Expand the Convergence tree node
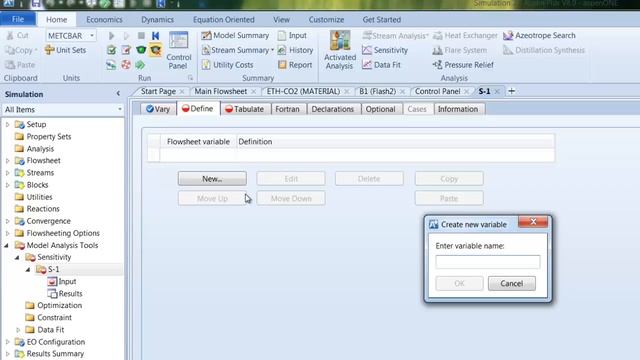Viewport: 640px width, 360px height. pyautogui.click(x=8, y=221)
